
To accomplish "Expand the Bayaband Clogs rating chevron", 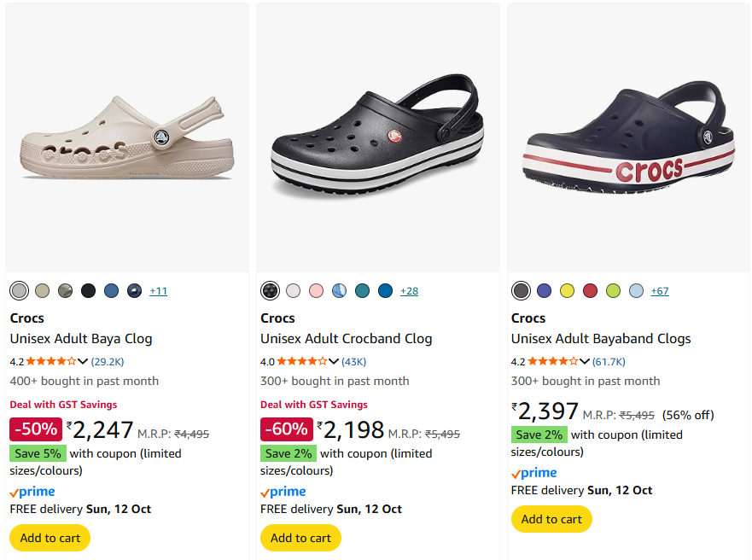I will click(586, 361).
